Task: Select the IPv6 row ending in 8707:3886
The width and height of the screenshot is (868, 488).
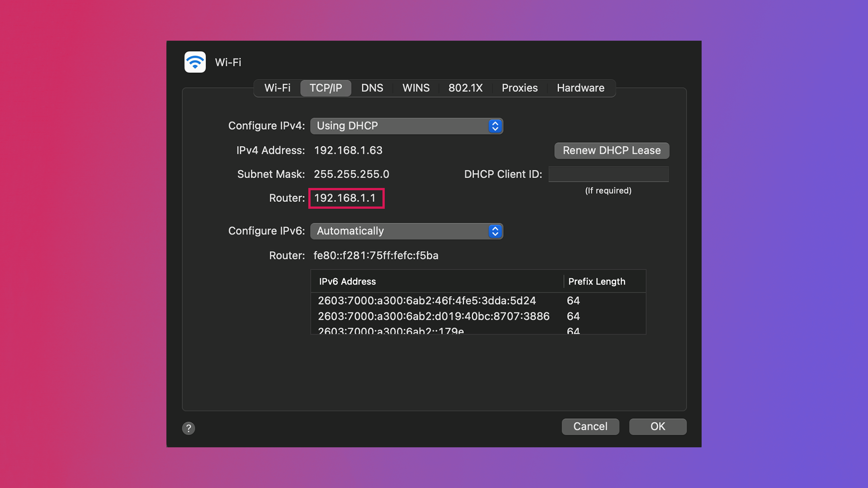Action: coord(478,316)
